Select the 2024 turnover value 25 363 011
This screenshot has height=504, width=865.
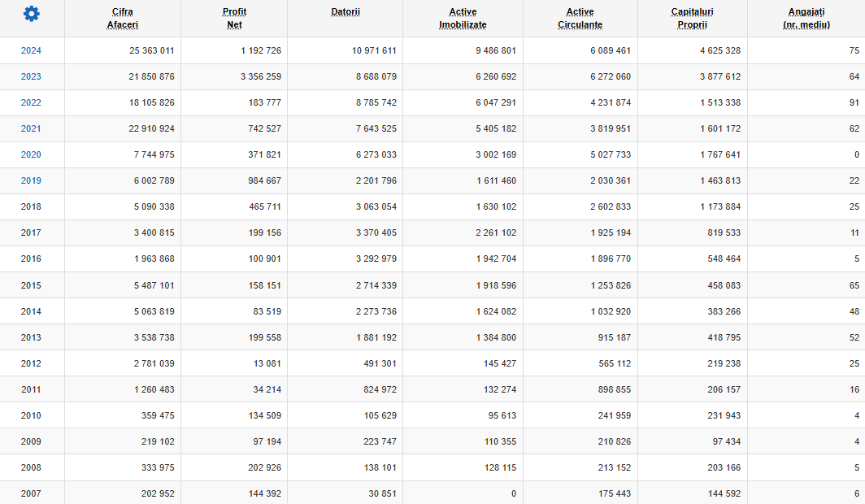tap(152, 50)
